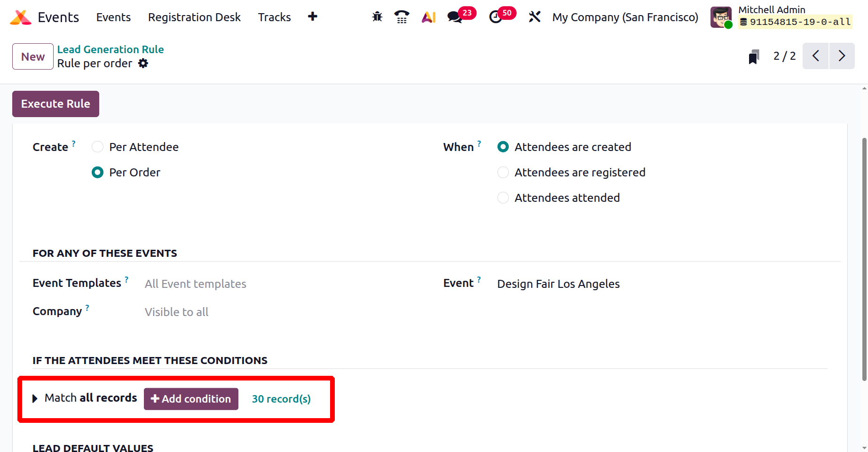Open conversations with 23 unread messages
The height and width of the screenshot is (452, 868).
click(x=455, y=17)
